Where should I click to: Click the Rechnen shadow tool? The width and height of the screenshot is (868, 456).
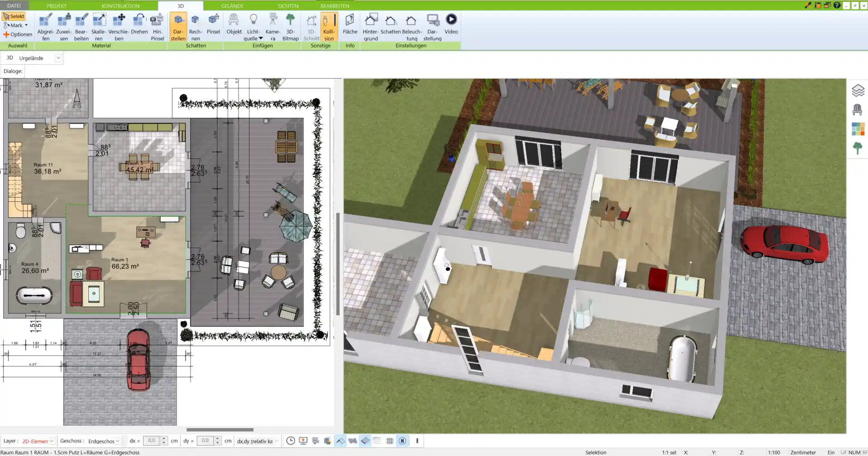coord(196,27)
